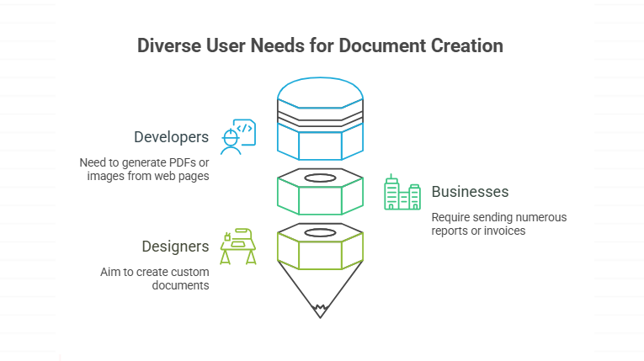Select the 'Require sending numerous reports' text
644x361 pixels.
pyautogui.click(x=498, y=223)
